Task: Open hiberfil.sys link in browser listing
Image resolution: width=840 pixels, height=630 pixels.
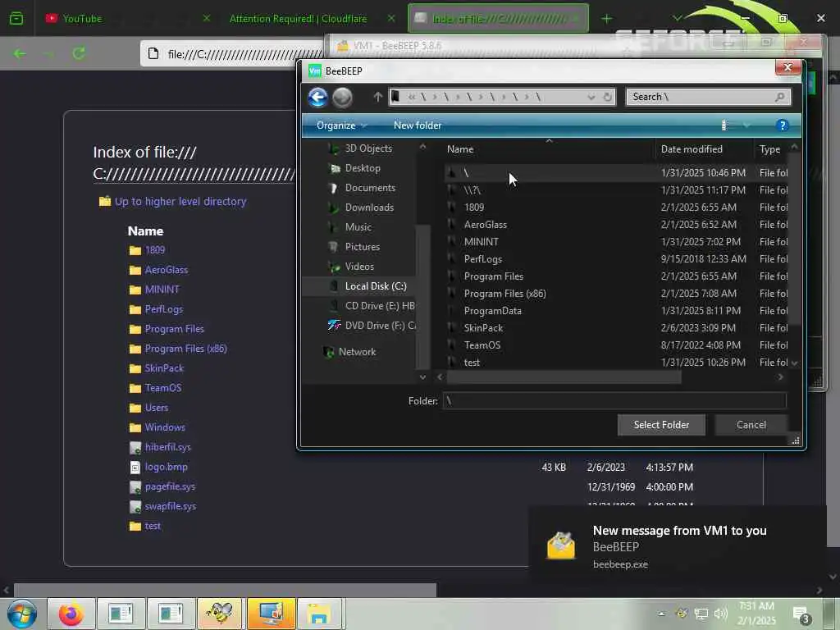Action: 167,447
